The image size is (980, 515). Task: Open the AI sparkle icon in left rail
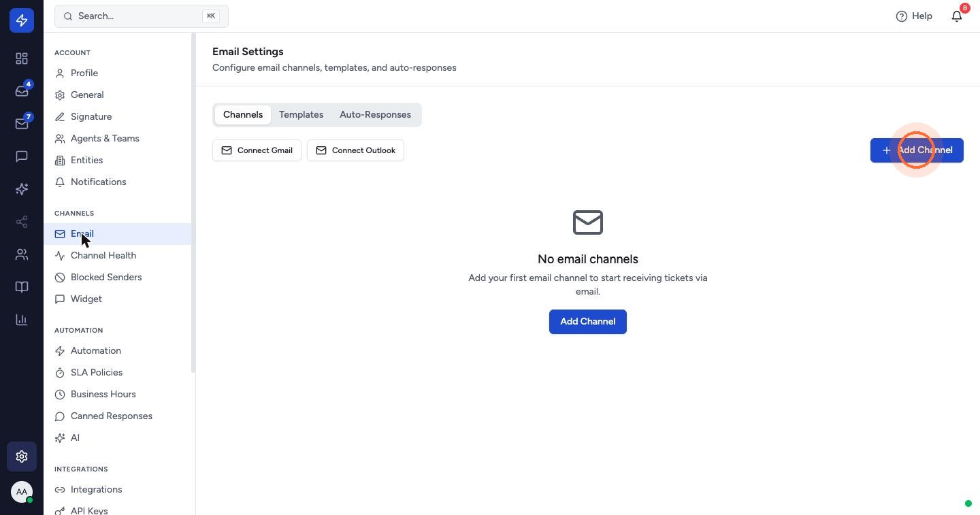coord(22,189)
